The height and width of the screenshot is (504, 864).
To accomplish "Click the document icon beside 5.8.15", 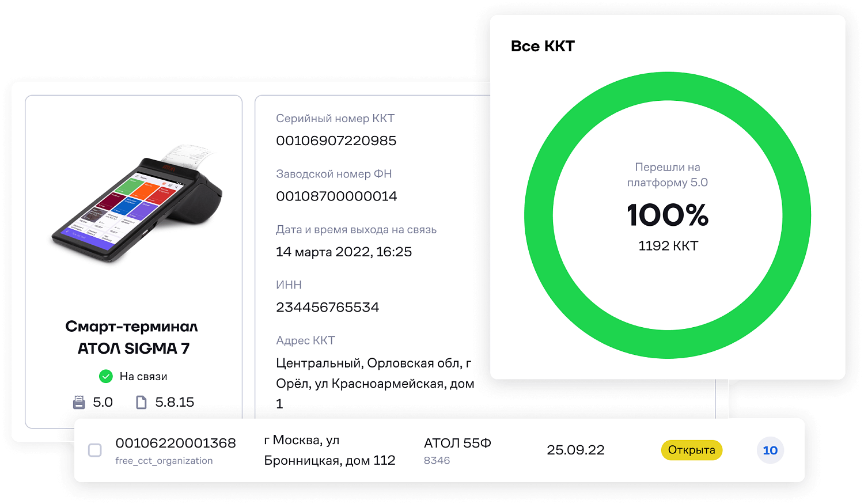I will pos(141,402).
